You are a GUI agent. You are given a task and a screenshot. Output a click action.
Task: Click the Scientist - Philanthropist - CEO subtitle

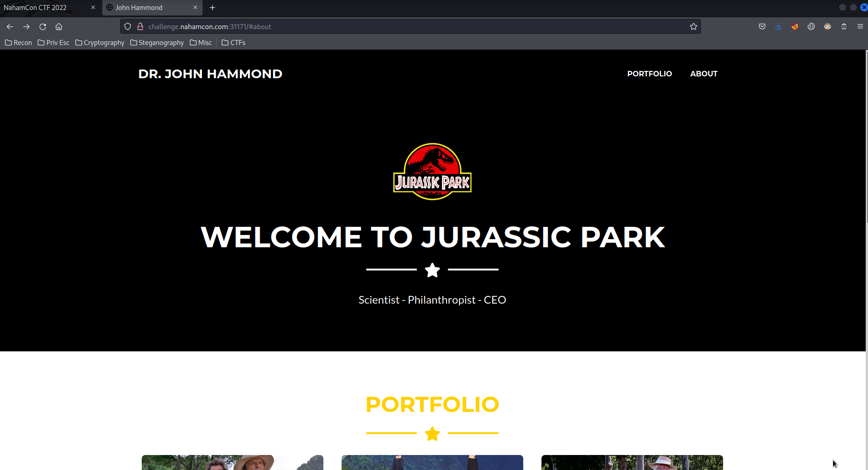click(432, 300)
